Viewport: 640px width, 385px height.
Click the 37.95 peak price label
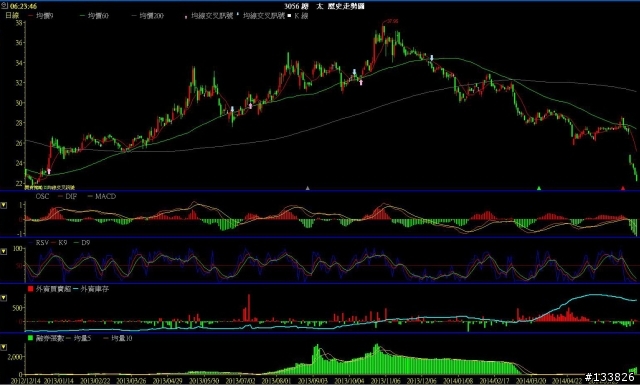[393, 21]
